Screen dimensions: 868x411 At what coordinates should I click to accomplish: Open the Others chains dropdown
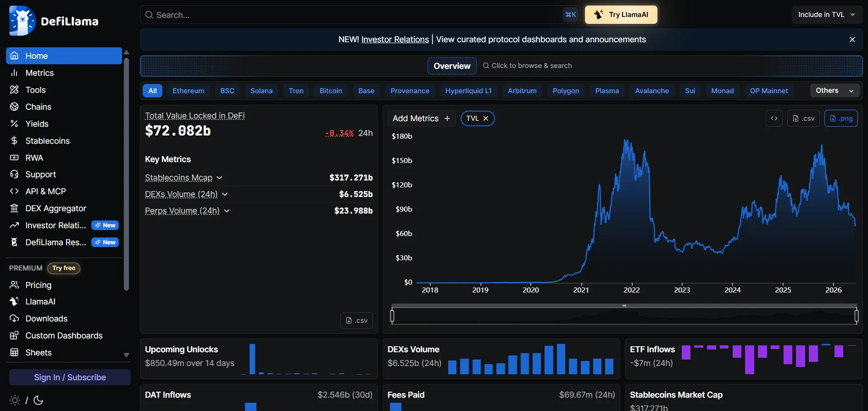point(835,90)
